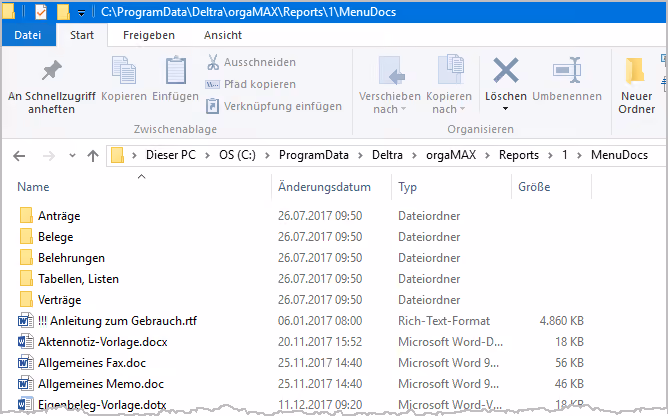
Task: Switch to the Ansicht tab
Action: point(223,35)
